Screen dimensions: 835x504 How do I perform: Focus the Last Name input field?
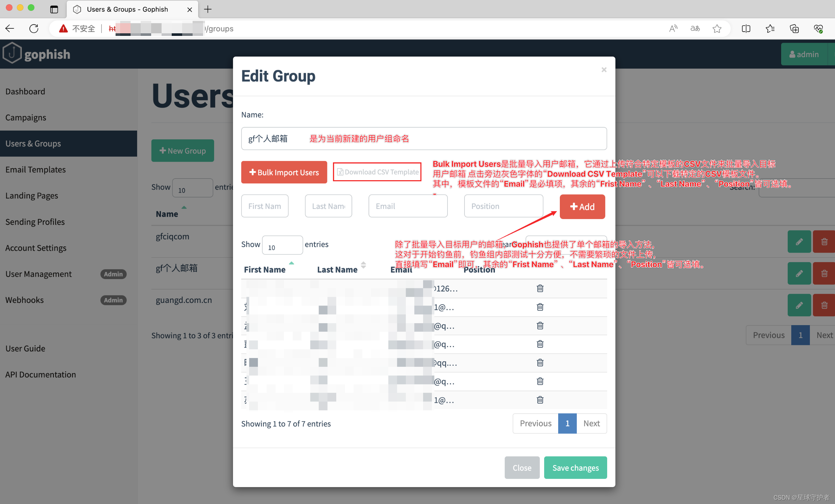click(328, 206)
